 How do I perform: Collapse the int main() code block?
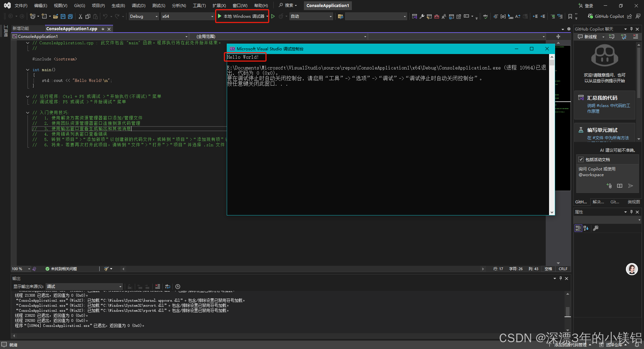[28, 70]
